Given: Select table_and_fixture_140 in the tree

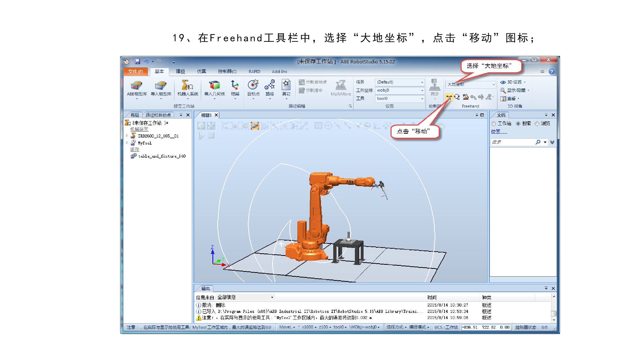Looking at the screenshot, I should (162, 156).
